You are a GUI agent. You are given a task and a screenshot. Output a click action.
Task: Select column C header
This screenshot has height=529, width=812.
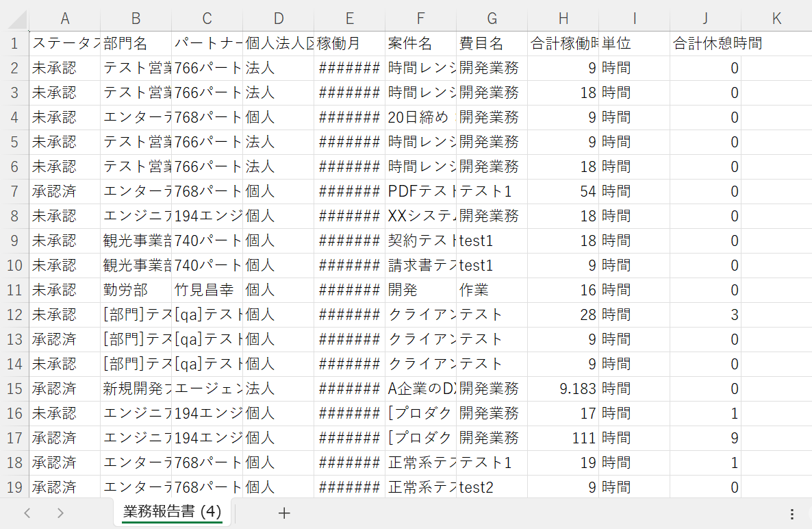207,19
